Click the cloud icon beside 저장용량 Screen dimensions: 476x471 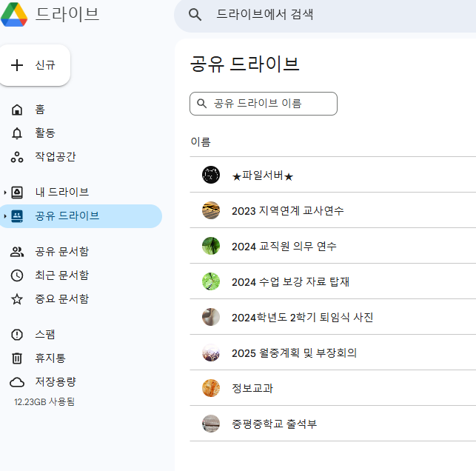(x=17, y=382)
